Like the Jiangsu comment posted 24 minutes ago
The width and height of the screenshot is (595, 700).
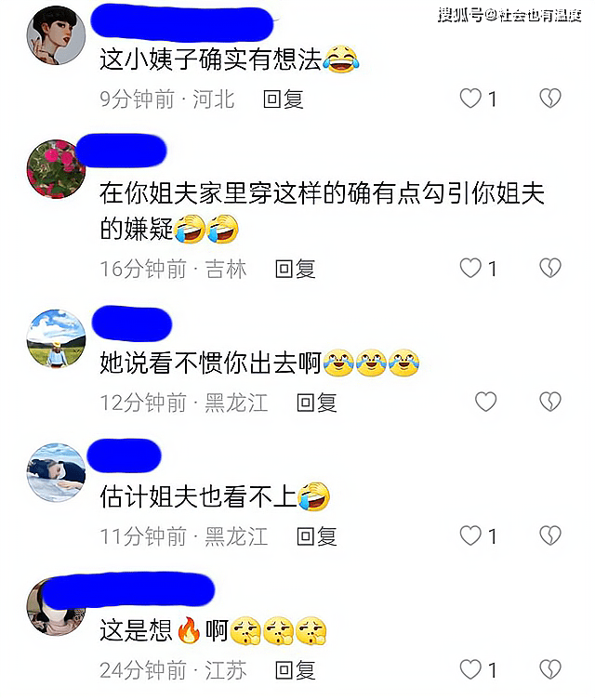470,669
